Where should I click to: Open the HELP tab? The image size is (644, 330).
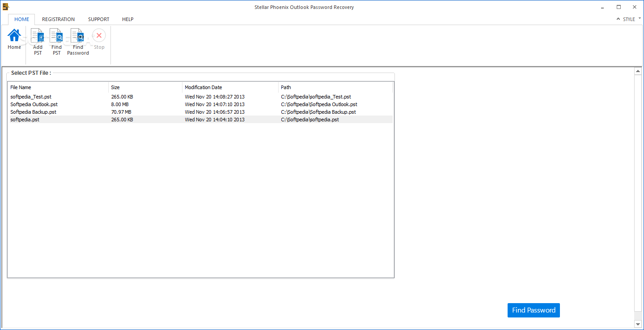click(x=128, y=19)
